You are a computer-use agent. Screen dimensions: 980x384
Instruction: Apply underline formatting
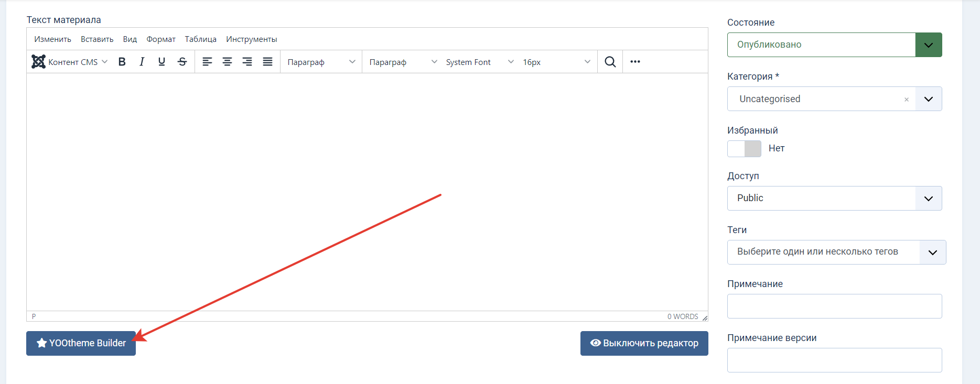pyautogui.click(x=161, y=62)
